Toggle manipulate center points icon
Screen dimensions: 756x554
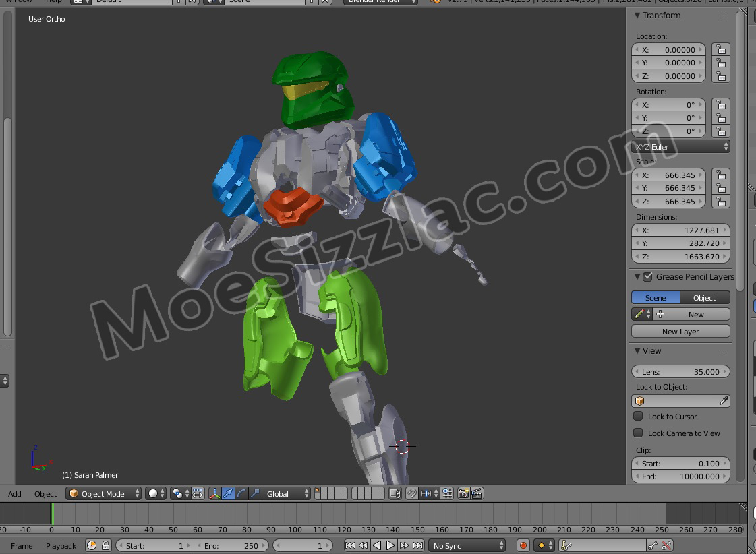click(198, 493)
